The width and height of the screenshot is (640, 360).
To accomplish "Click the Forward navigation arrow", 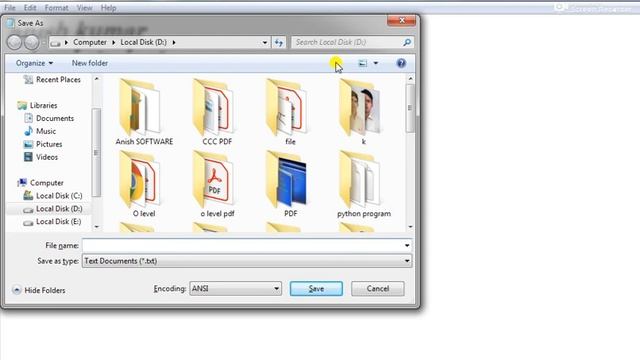I will coord(31,42).
